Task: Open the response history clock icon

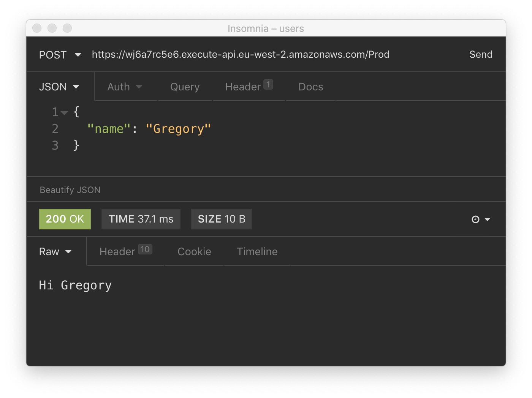Action: coord(476,219)
